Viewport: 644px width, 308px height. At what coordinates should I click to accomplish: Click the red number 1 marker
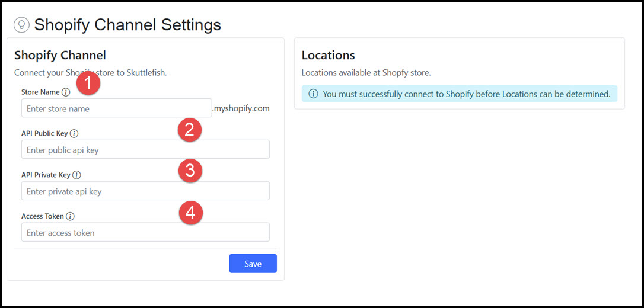pos(88,84)
